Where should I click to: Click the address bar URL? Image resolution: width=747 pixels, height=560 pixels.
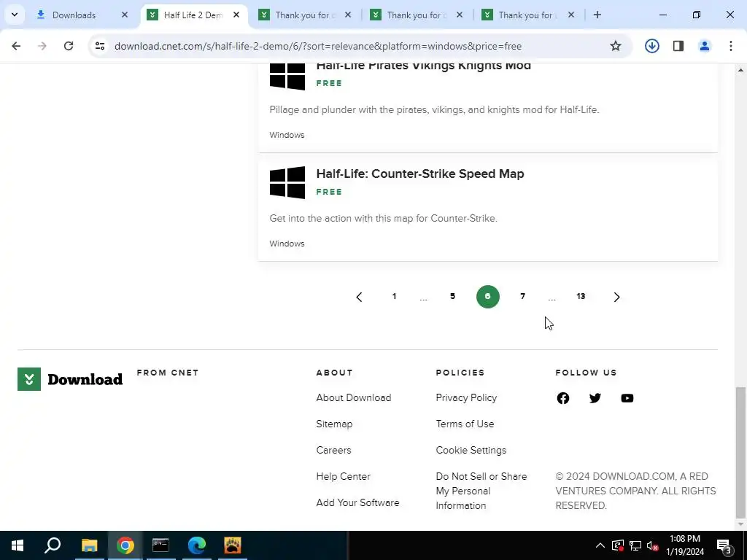318,46
